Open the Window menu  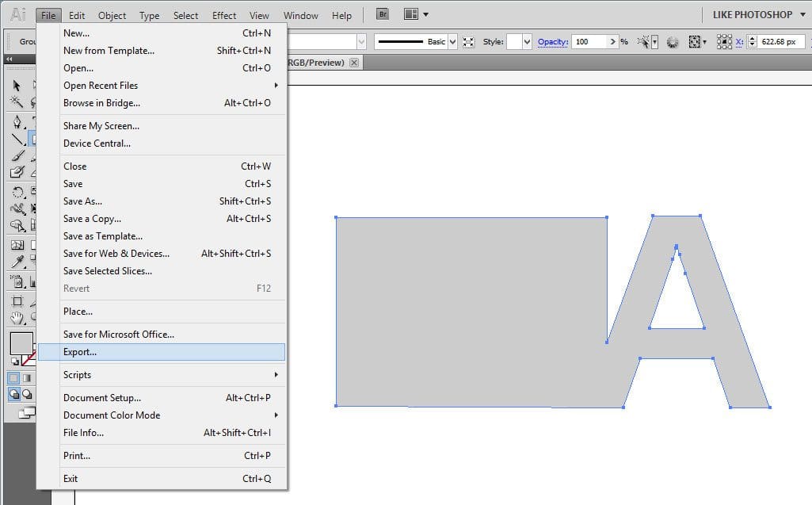coord(300,16)
